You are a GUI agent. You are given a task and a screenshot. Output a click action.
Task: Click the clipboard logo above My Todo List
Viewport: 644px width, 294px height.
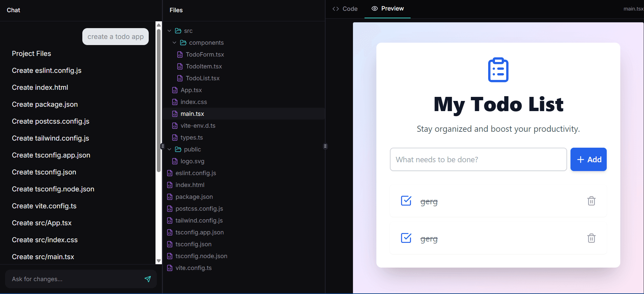498,70
